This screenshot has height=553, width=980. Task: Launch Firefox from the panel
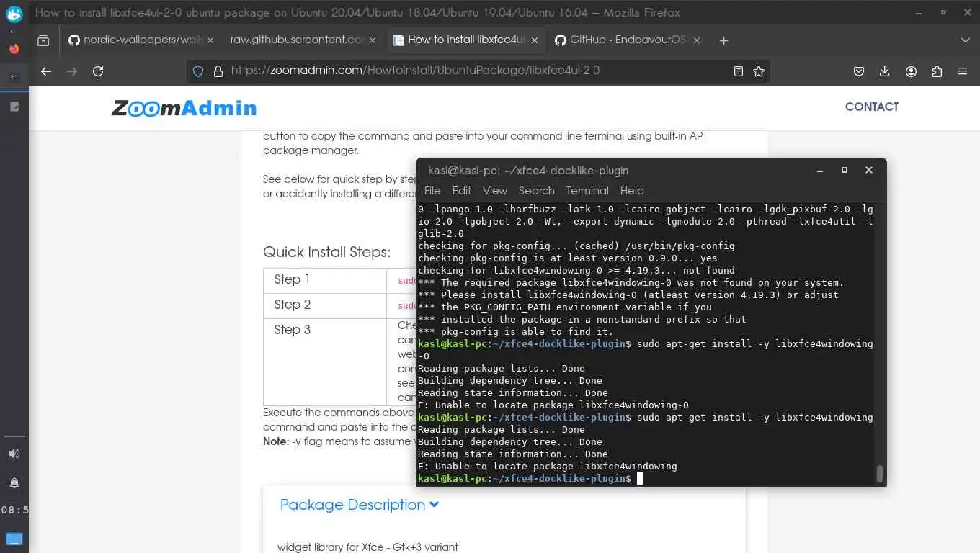(14, 49)
